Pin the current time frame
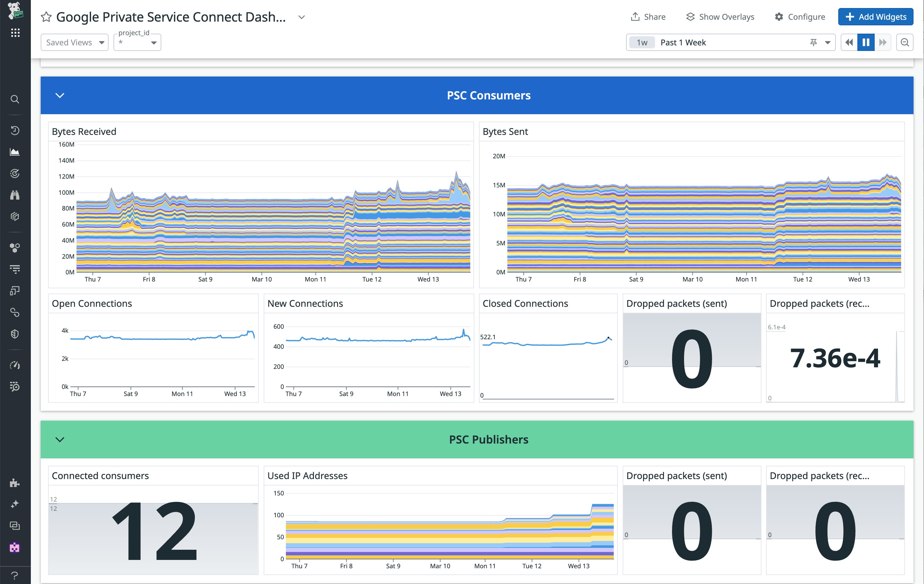 pos(814,42)
